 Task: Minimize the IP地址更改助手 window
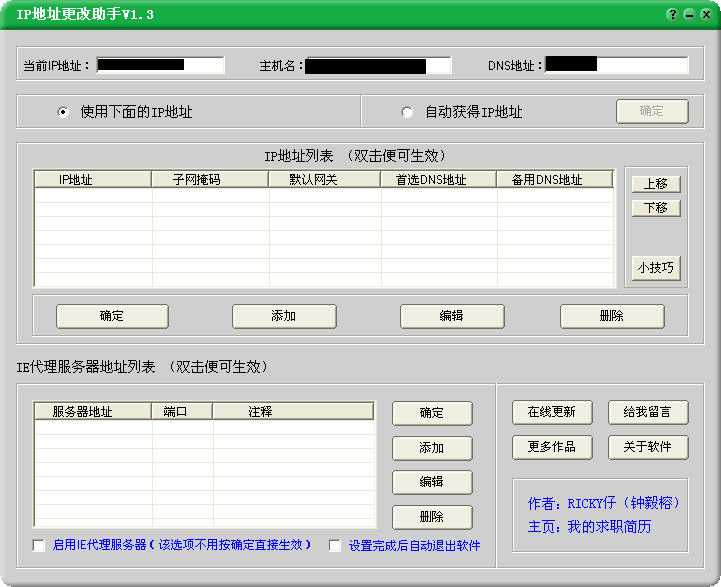point(689,15)
